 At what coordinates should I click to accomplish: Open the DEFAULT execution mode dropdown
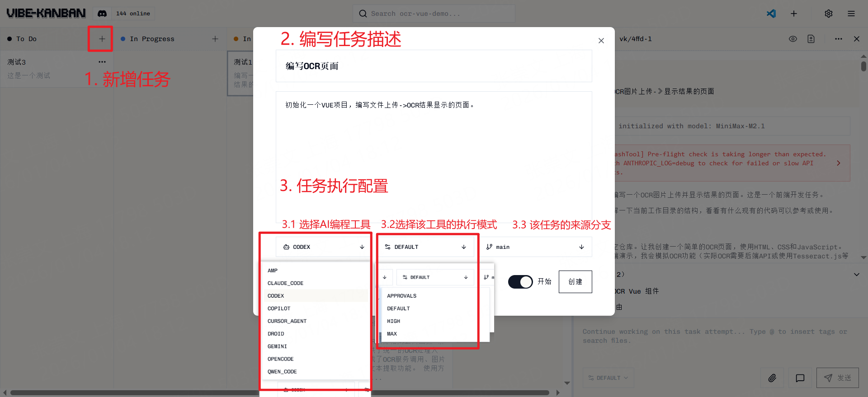[x=425, y=247]
